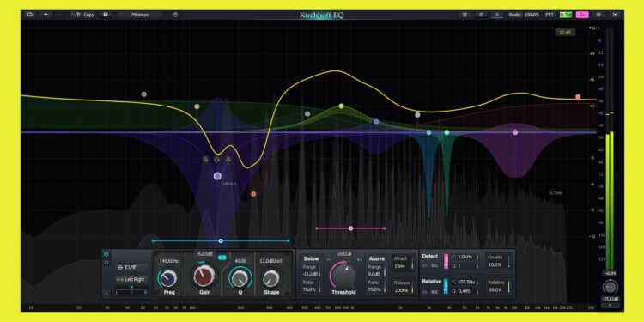Click the right headphones icon above selected band
The width and height of the screenshot is (644, 322).
point(228,159)
